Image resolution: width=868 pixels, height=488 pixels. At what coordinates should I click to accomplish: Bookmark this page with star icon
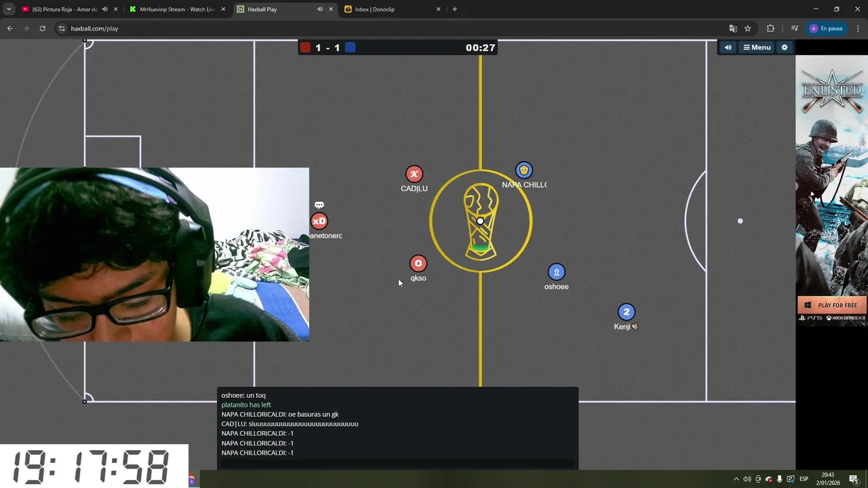click(x=747, y=28)
